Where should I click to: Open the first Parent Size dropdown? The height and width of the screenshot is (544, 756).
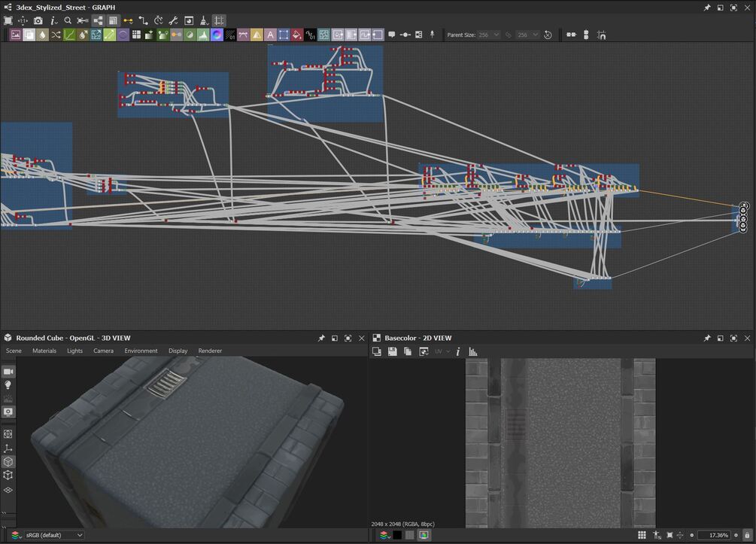[489, 35]
